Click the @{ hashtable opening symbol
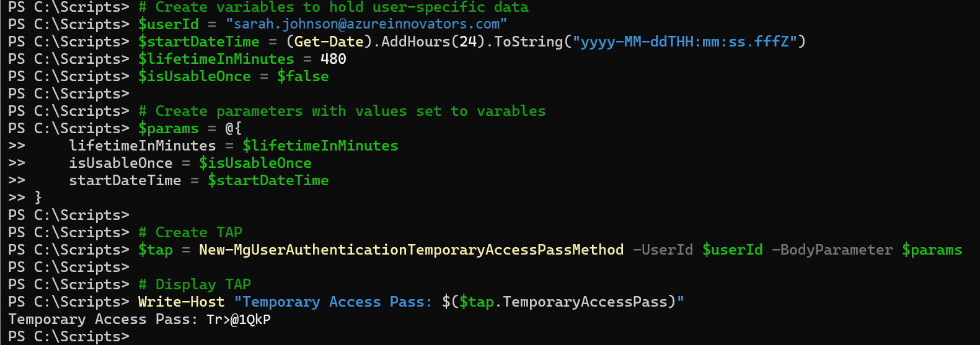The image size is (980, 345). click(x=233, y=128)
